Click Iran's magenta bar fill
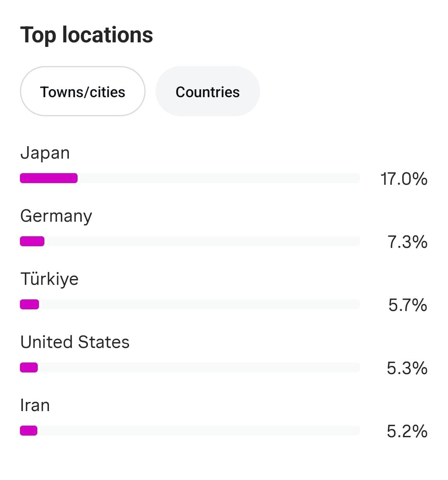The width and height of the screenshot is (448, 480). tap(29, 431)
